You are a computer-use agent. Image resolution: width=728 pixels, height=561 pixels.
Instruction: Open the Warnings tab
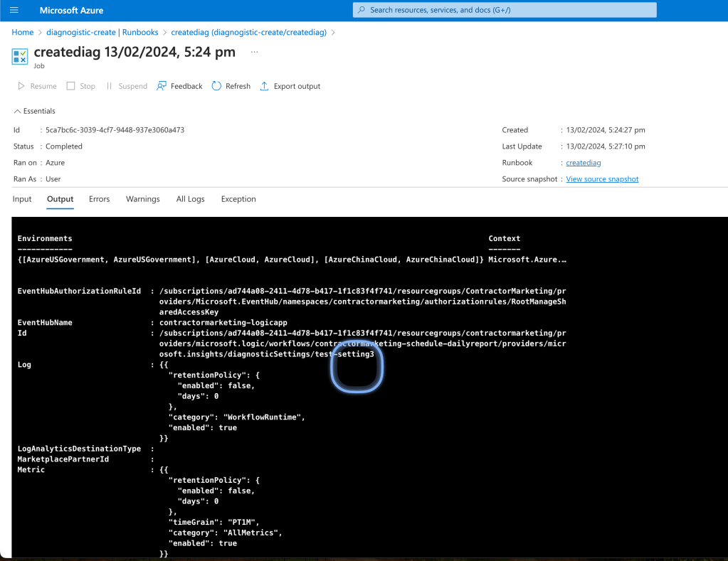tap(142, 199)
